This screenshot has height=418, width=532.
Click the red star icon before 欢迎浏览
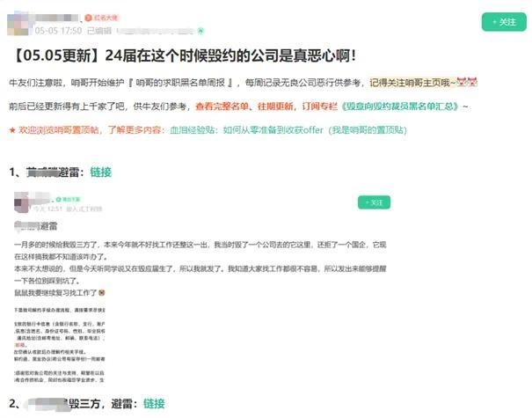(x=12, y=129)
